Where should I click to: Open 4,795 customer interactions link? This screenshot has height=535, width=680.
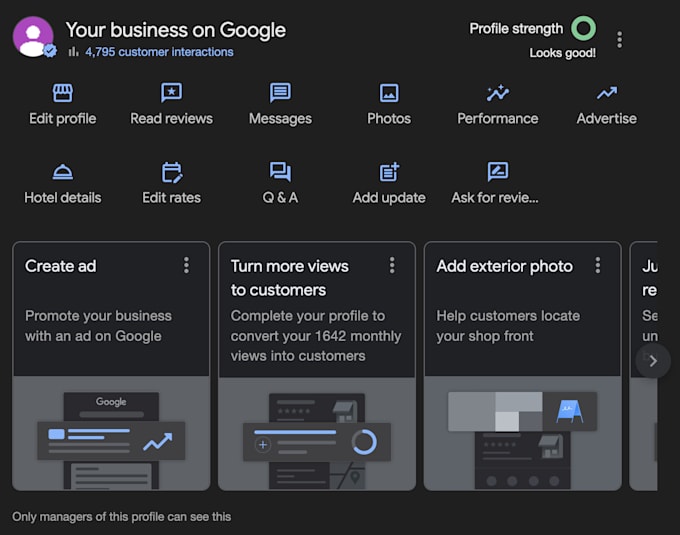pyautogui.click(x=159, y=52)
